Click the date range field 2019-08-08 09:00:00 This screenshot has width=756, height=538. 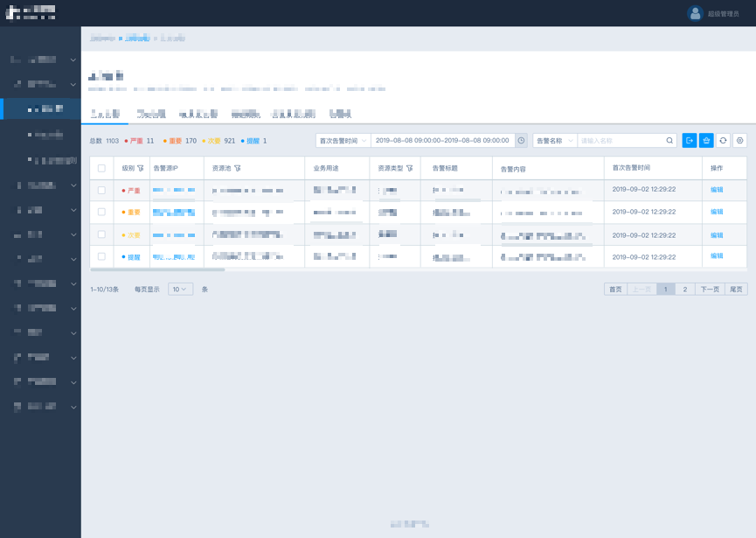pos(442,141)
